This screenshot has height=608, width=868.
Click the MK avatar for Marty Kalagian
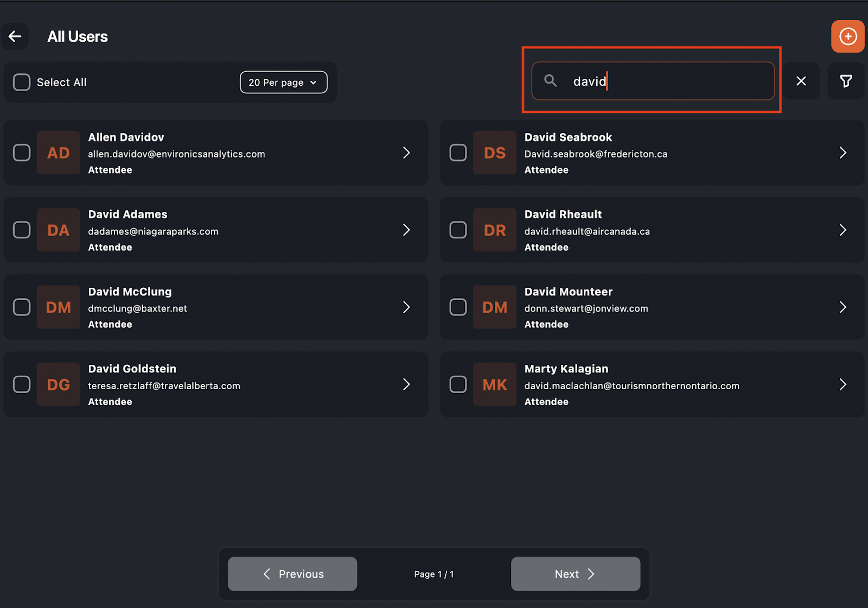(x=494, y=384)
